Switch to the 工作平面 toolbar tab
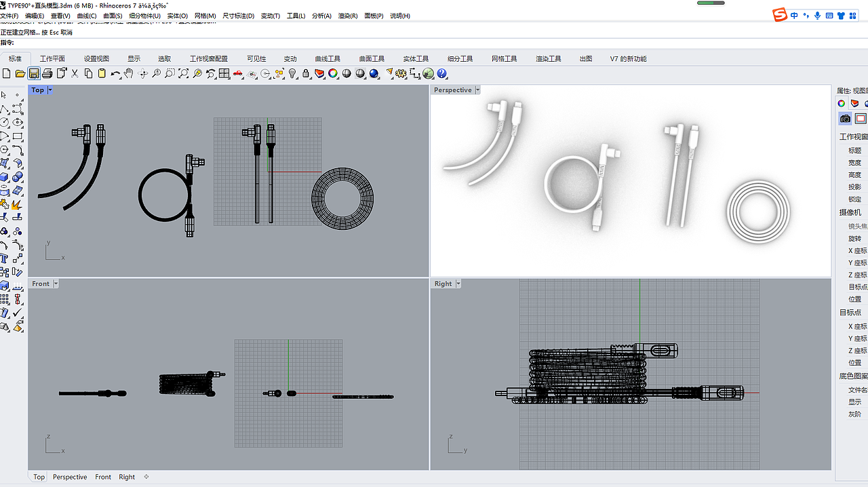 click(x=52, y=59)
